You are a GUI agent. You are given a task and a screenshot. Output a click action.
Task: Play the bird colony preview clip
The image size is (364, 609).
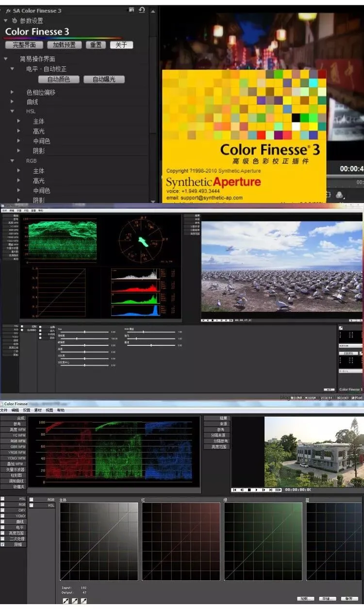[x=218, y=321]
